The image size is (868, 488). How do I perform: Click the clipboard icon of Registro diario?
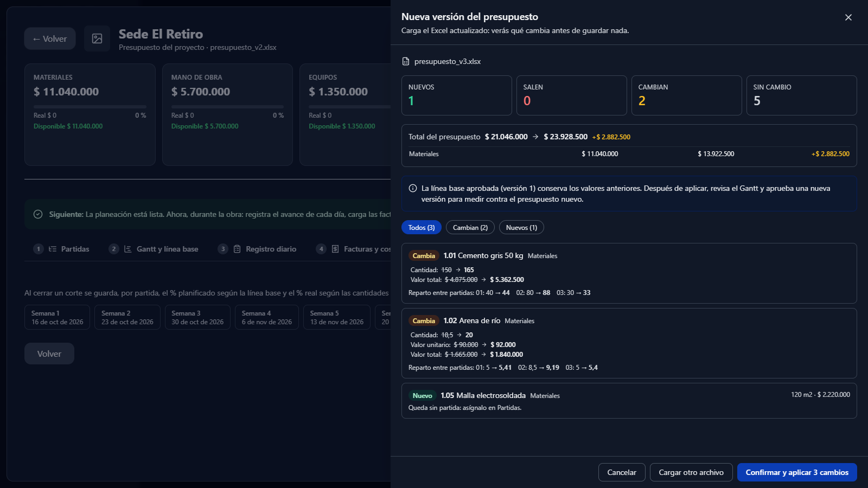(x=237, y=249)
